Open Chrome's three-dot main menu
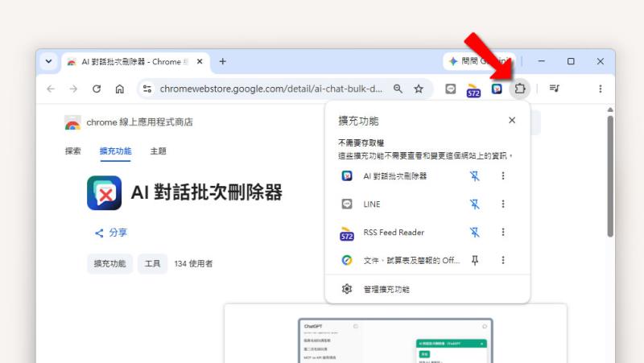Screen dimensions: 644x363 601,89
